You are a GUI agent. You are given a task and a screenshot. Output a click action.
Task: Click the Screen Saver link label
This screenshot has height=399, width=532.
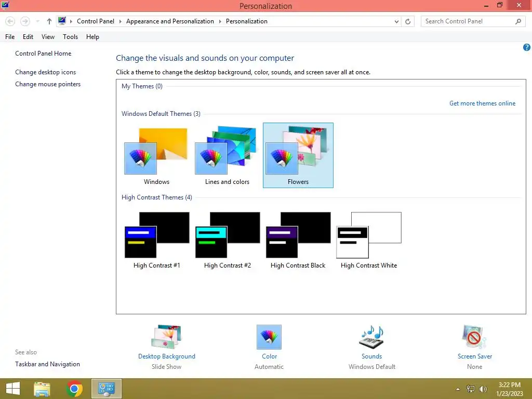[475, 356]
